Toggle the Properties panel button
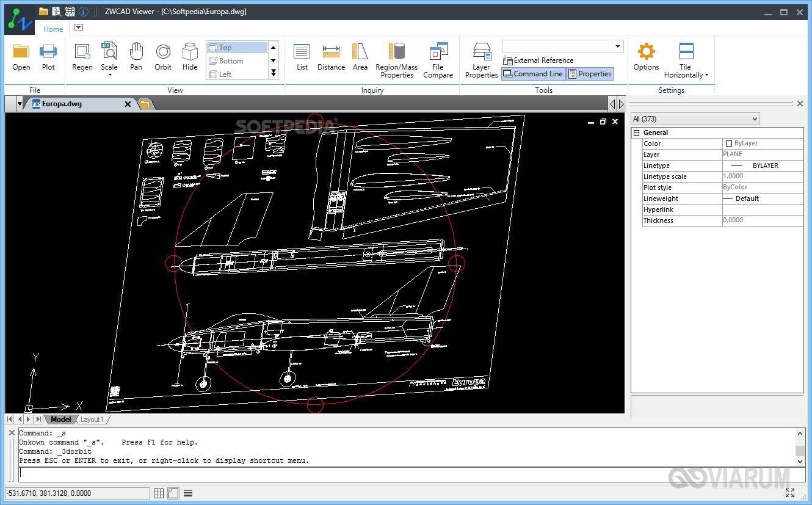The height and width of the screenshot is (505, 812). (x=590, y=74)
